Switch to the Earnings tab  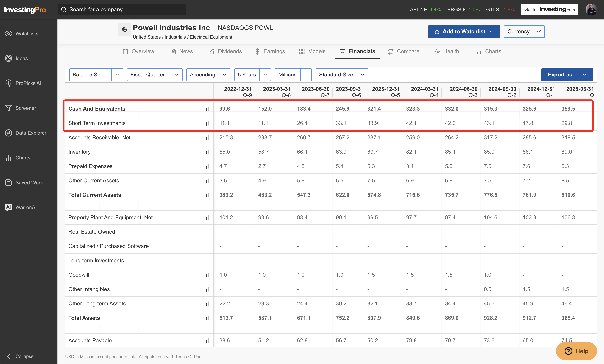[x=270, y=51]
